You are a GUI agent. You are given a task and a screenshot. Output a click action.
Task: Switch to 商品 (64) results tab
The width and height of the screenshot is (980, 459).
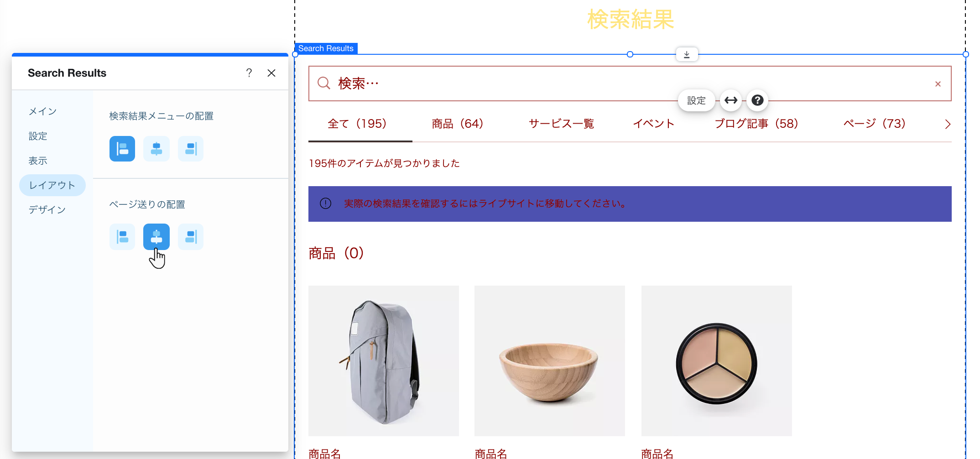(x=457, y=124)
